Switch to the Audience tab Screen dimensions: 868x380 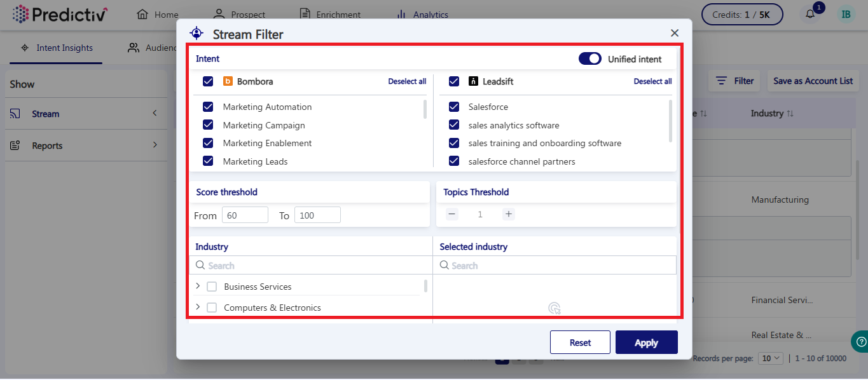tap(151, 48)
